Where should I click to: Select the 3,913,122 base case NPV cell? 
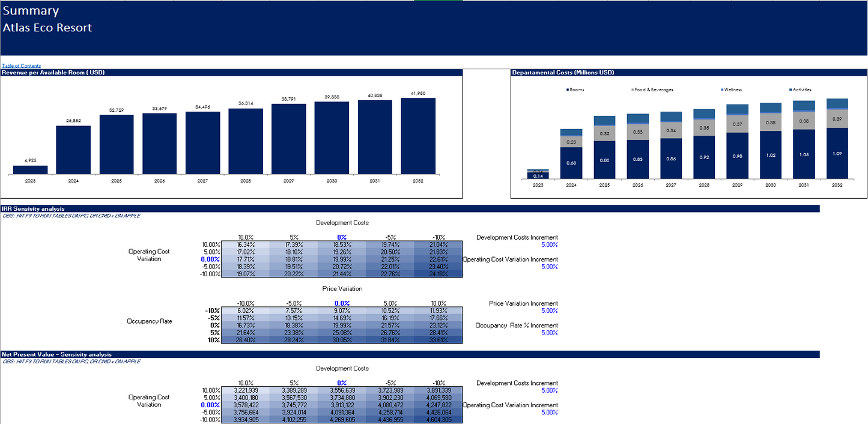(x=342, y=405)
